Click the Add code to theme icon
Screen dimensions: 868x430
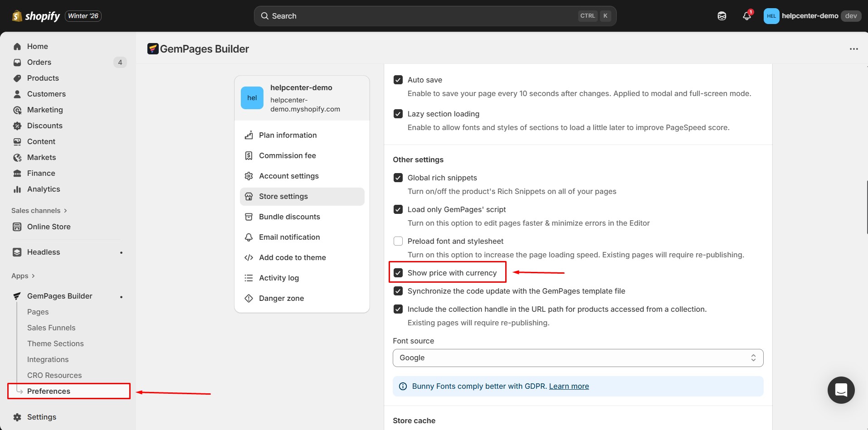(249, 257)
